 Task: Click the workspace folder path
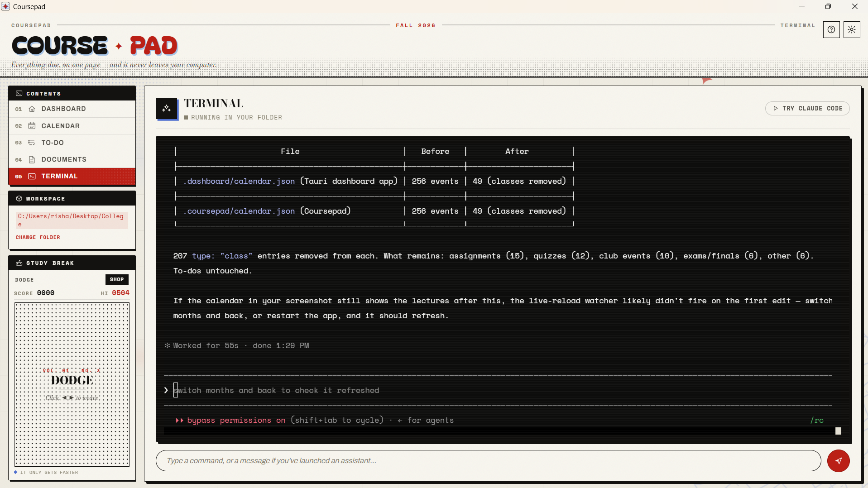(x=72, y=220)
